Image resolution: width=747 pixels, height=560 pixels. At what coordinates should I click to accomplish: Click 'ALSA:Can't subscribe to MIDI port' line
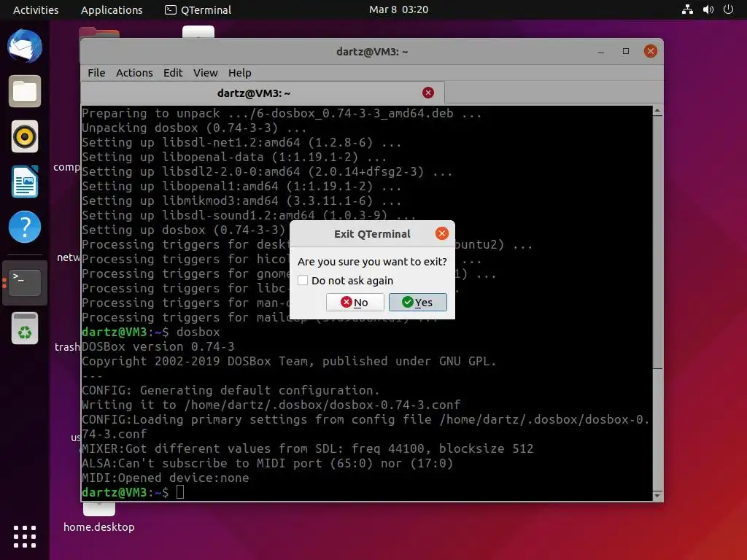pos(267,463)
